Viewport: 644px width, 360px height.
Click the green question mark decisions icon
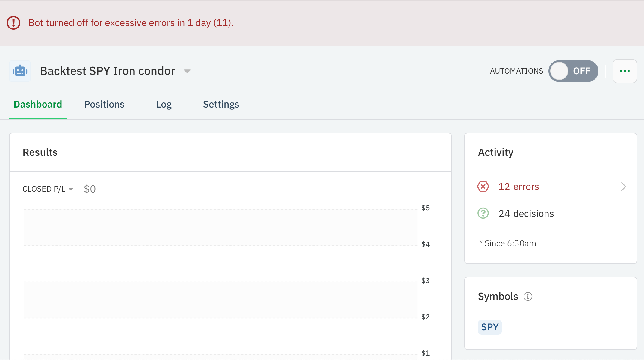click(x=483, y=213)
